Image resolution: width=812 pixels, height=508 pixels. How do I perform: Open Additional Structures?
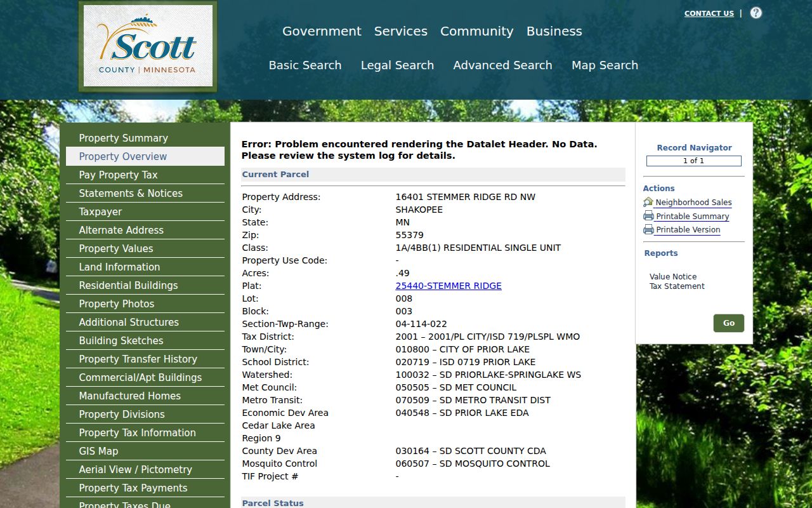(x=145, y=322)
